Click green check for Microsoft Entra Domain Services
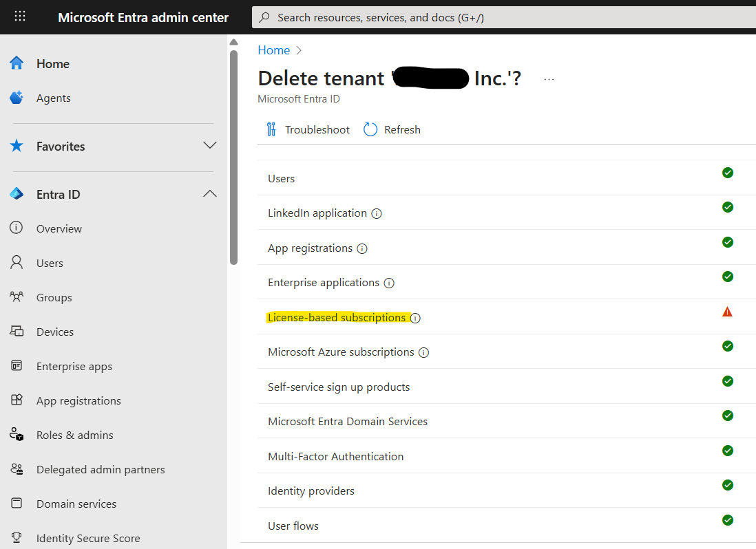This screenshot has height=549, width=756. (x=728, y=416)
